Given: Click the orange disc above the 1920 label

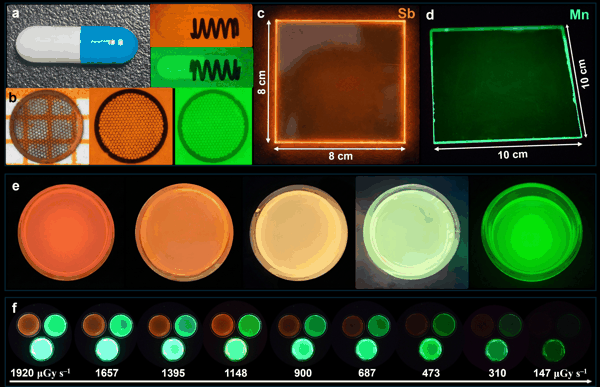Looking at the screenshot, I should click(28, 325).
